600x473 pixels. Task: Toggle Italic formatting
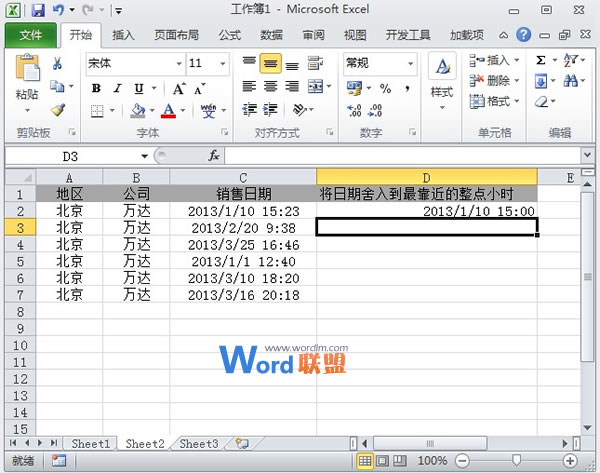[x=118, y=88]
